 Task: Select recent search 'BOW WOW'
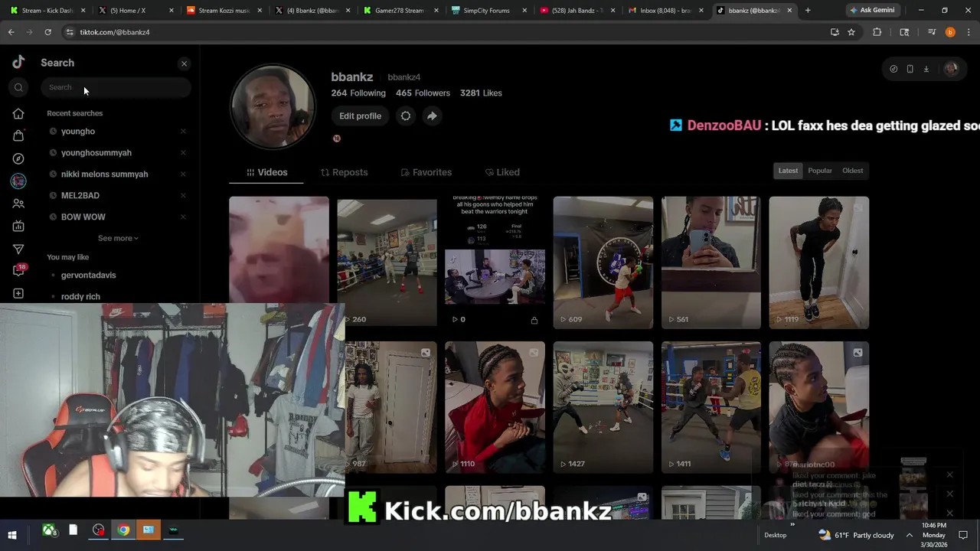(83, 217)
